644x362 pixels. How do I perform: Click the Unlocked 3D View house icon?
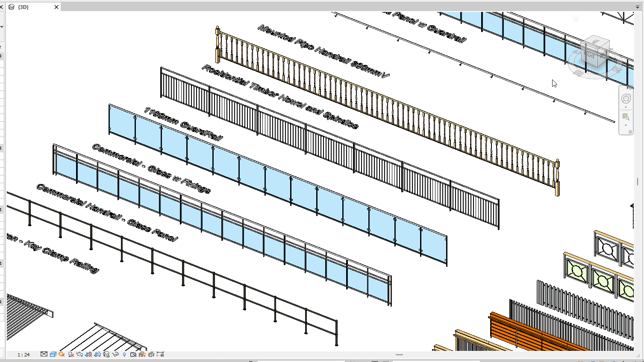click(x=106, y=354)
